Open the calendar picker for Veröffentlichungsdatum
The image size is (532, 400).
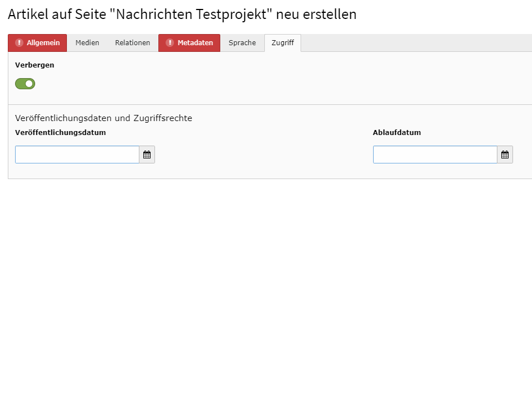147,155
